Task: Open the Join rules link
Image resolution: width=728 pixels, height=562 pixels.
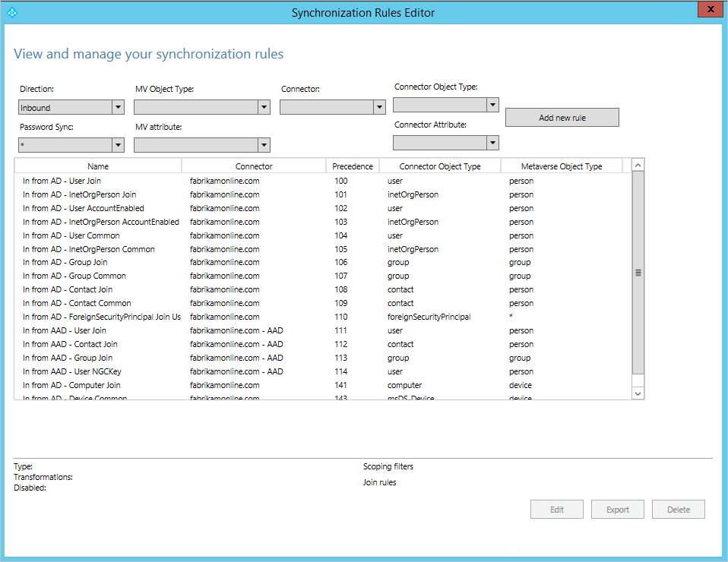Action: pyautogui.click(x=379, y=481)
